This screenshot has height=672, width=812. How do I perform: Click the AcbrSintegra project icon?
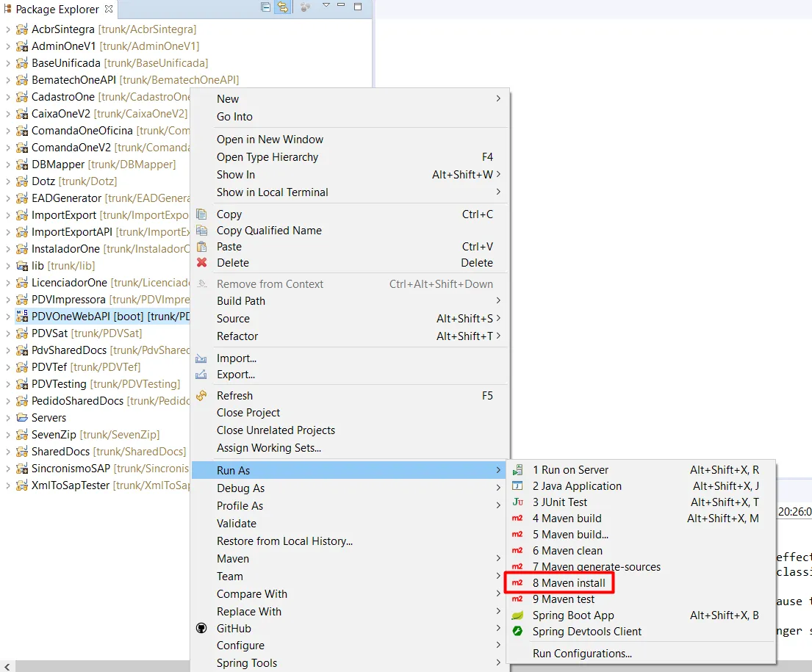(22, 29)
